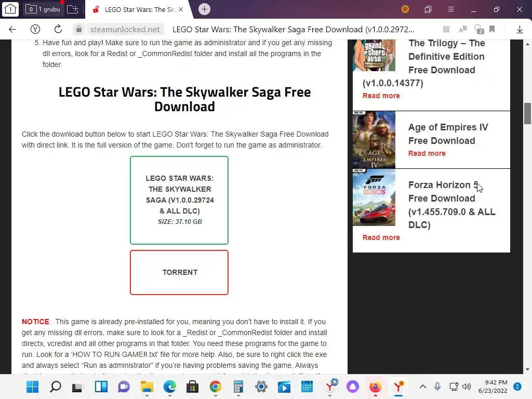
Task: Click the translate page icon
Action: coord(463,30)
